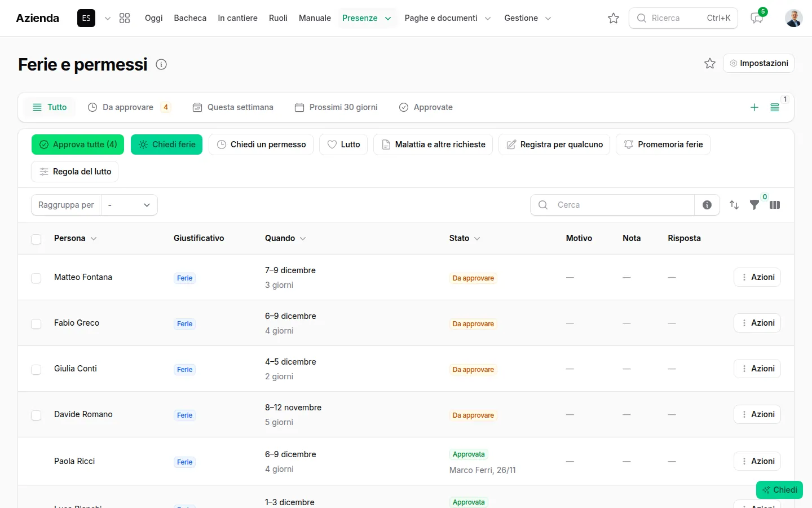Add a new view with plus icon
812x508 pixels.
pyautogui.click(x=754, y=107)
